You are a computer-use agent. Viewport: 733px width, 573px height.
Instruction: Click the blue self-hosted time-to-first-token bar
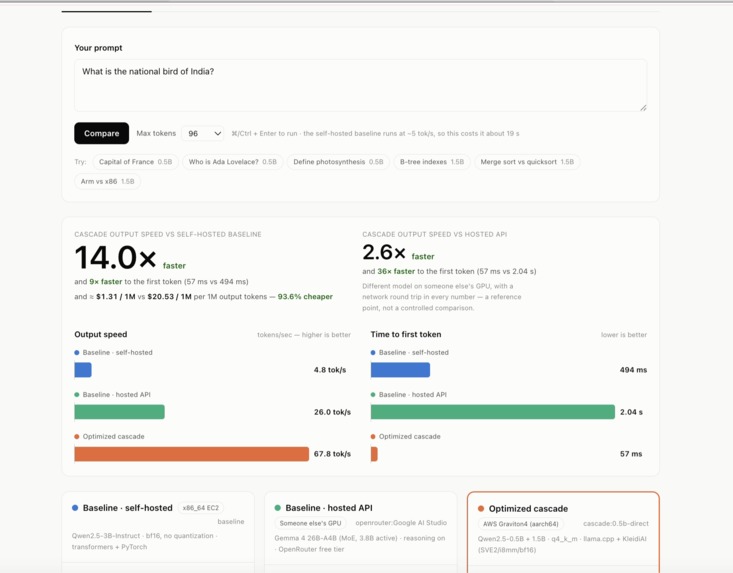pos(400,370)
